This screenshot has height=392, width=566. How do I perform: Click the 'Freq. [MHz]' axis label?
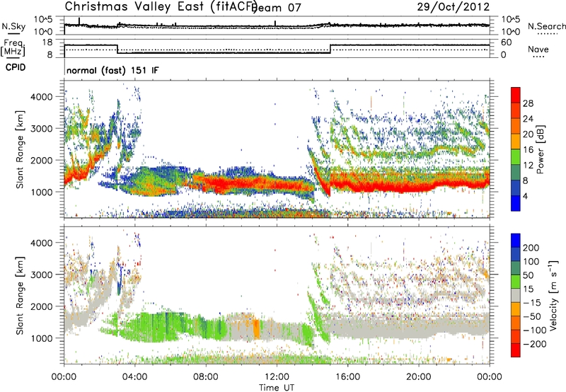click(13, 47)
